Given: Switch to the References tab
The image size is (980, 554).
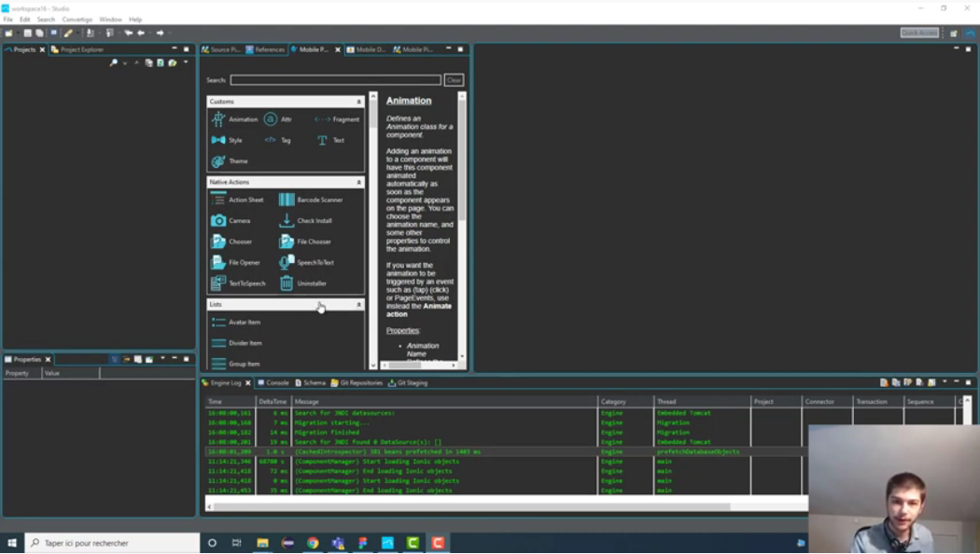Looking at the screenshot, I should click(266, 49).
